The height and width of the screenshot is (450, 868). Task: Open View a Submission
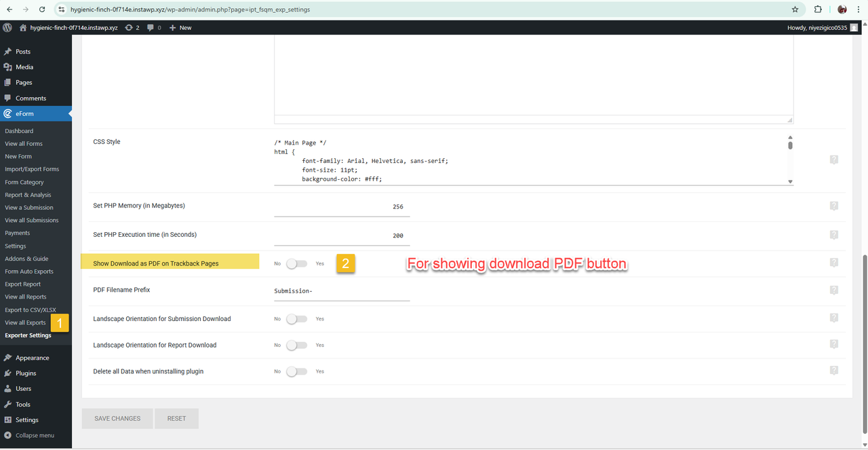point(29,208)
